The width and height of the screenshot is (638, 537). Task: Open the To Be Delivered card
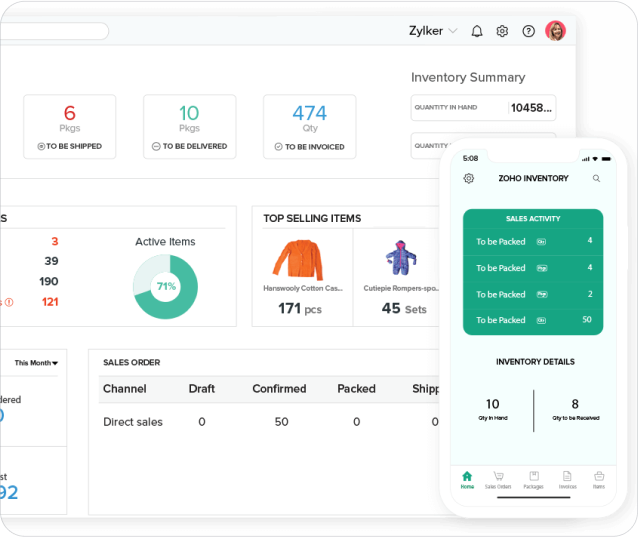pos(190,127)
